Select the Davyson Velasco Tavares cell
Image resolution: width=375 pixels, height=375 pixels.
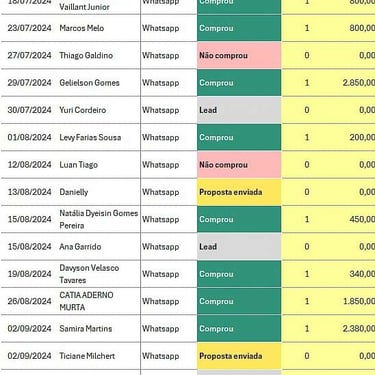click(x=99, y=274)
